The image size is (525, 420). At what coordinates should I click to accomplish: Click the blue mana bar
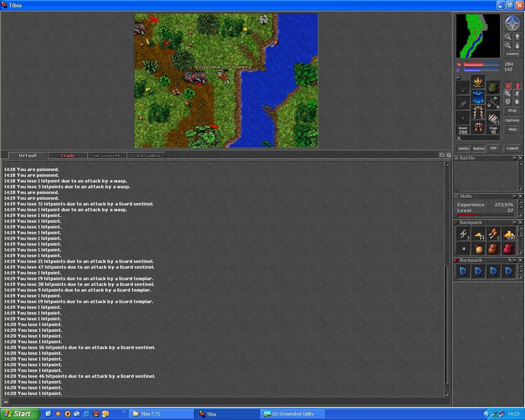pyautogui.click(x=482, y=70)
